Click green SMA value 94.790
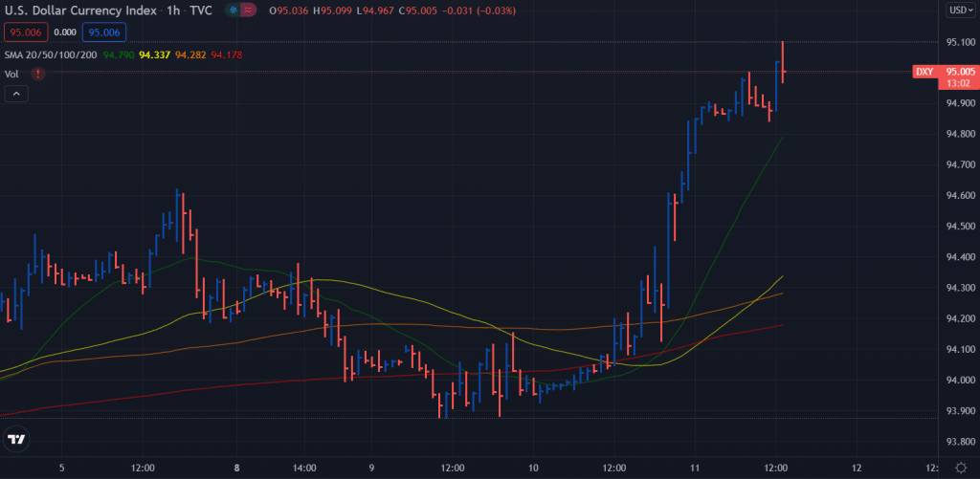 point(119,54)
